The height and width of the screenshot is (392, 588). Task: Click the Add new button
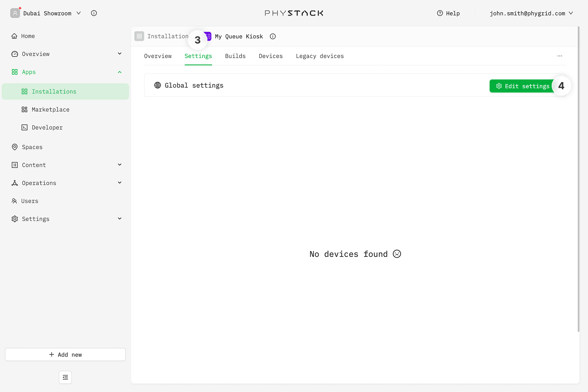[x=65, y=354]
